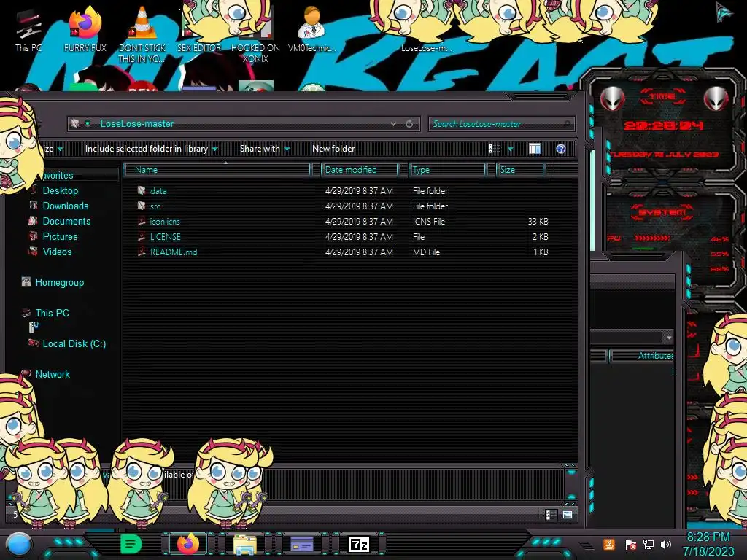Open Action Center flag tray icon
The image size is (747, 560).
click(x=631, y=544)
